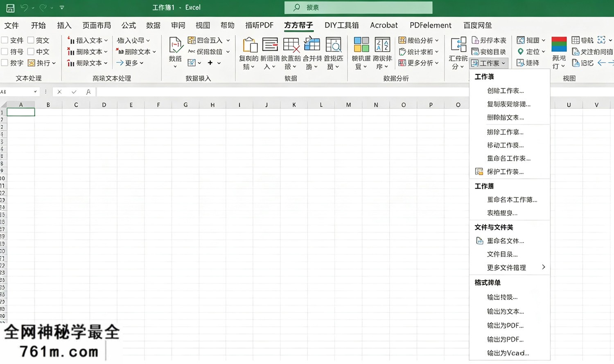The height and width of the screenshot is (364, 614).
Task: Choose 重命名工作表... from the menu
Action: pyautogui.click(x=509, y=158)
